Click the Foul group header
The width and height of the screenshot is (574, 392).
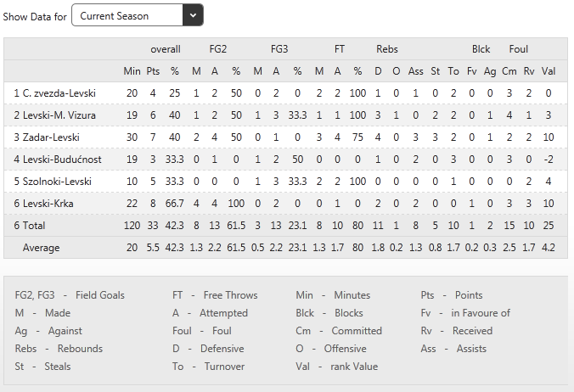point(518,49)
